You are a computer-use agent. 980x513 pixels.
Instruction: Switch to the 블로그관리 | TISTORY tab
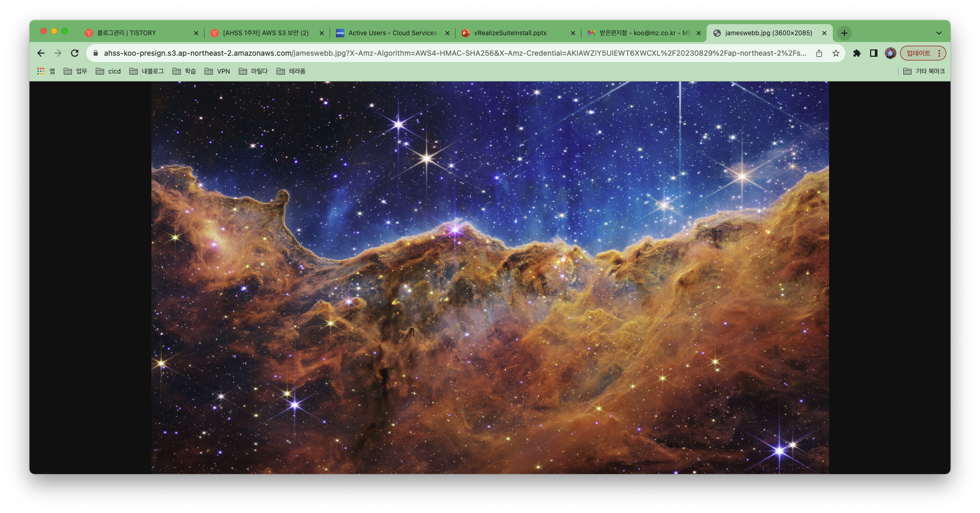pyautogui.click(x=141, y=33)
